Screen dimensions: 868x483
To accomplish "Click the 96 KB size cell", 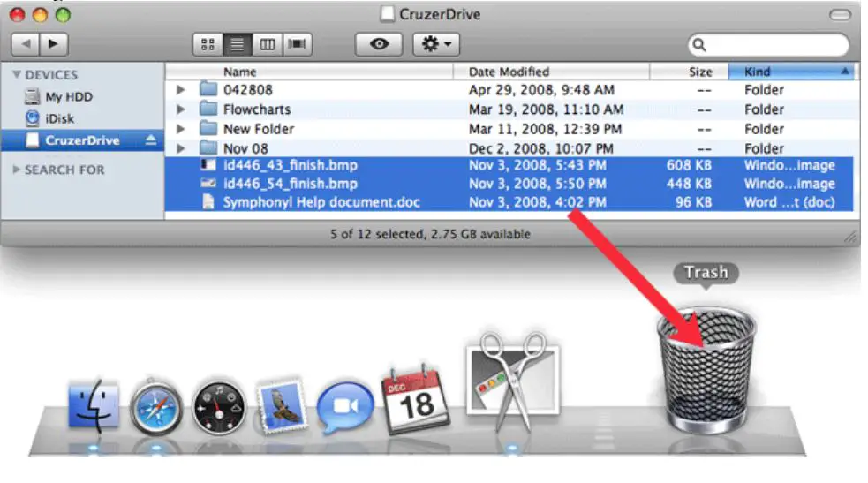I will [x=693, y=202].
